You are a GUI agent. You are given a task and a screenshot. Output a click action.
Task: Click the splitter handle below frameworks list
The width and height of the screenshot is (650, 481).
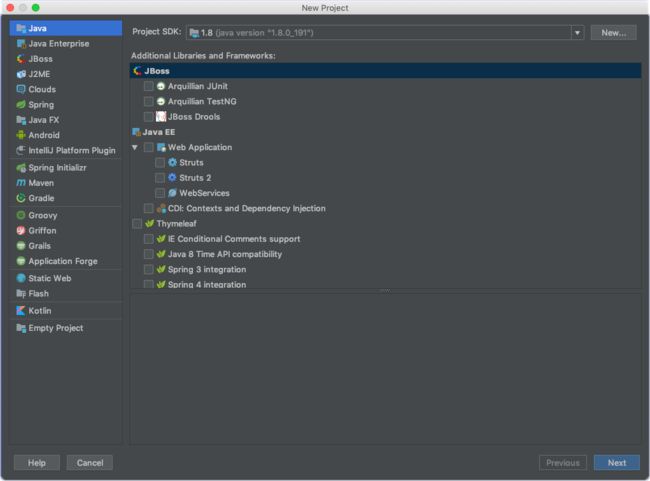385,291
